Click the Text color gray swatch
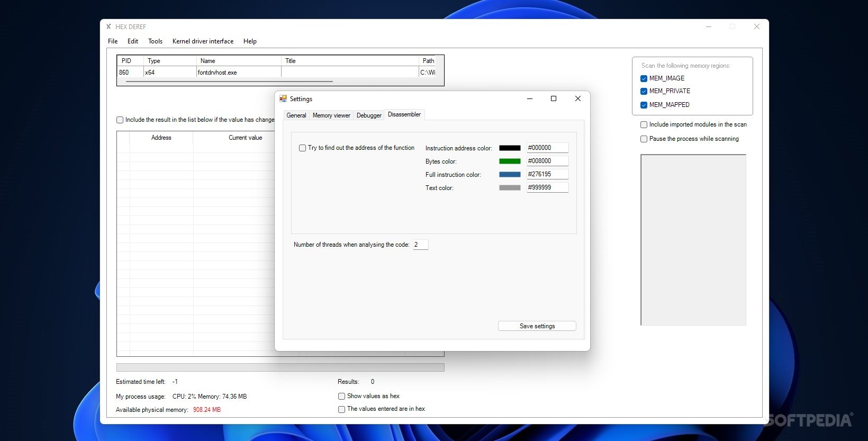 tap(510, 188)
